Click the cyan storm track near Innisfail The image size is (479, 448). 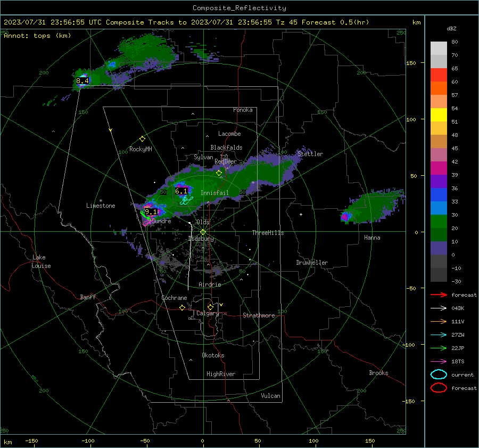(186, 201)
